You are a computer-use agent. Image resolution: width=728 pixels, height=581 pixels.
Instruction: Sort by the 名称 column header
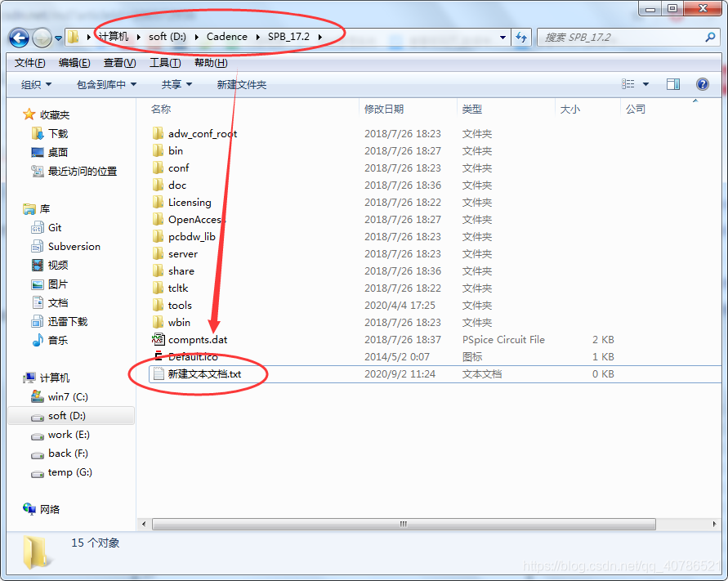tap(161, 109)
